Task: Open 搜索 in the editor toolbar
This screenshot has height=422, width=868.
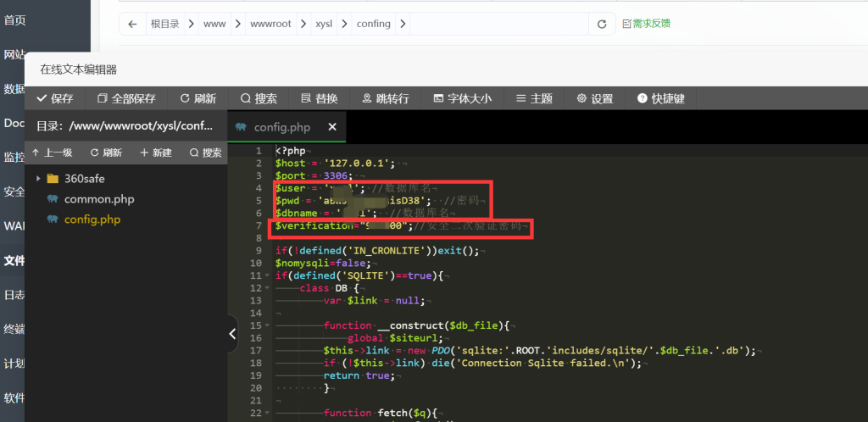Action: (259, 98)
